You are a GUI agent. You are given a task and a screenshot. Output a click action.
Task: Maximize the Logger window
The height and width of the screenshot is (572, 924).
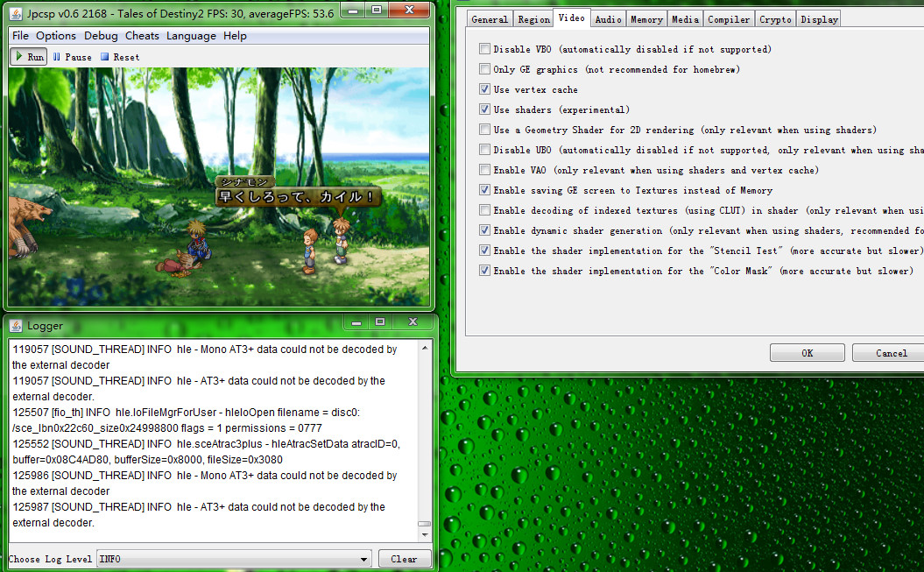[x=380, y=321]
